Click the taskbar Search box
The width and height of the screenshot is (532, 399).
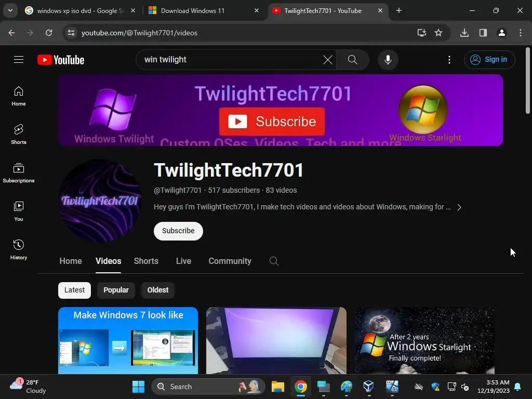(208, 387)
